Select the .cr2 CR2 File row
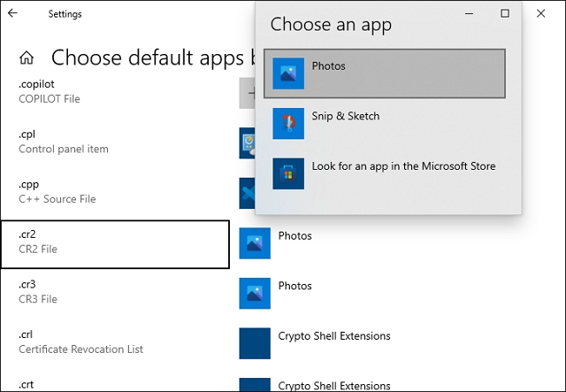 (x=115, y=245)
